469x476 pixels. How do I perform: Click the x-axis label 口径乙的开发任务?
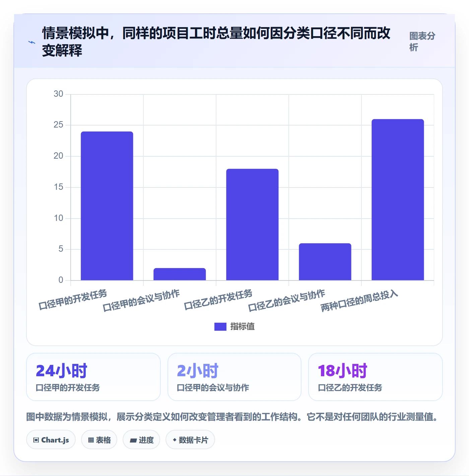(218, 300)
